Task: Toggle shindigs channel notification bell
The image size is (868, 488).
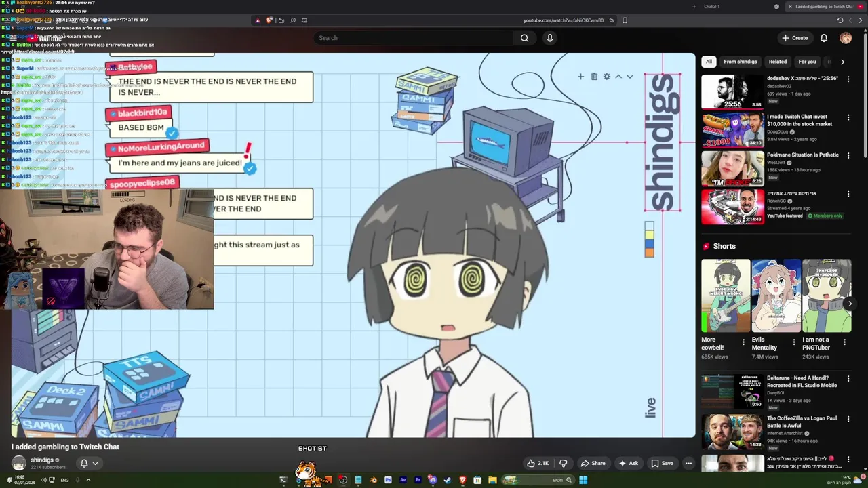Action: [x=84, y=463]
